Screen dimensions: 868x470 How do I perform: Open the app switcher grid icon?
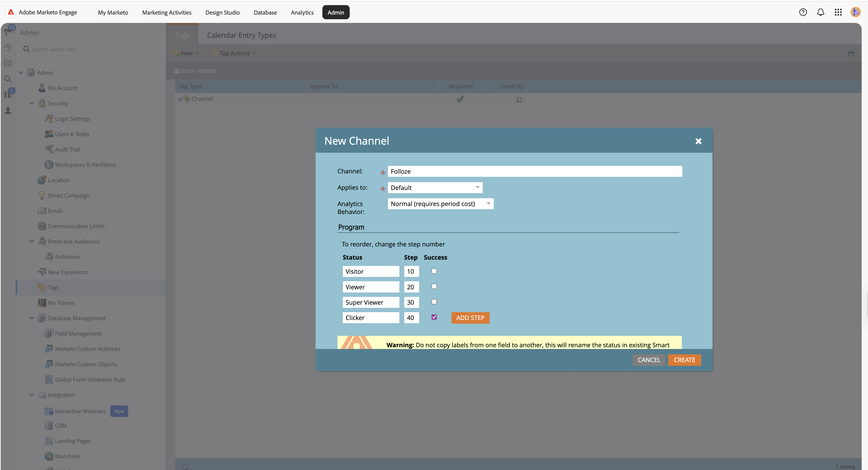(x=838, y=12)
